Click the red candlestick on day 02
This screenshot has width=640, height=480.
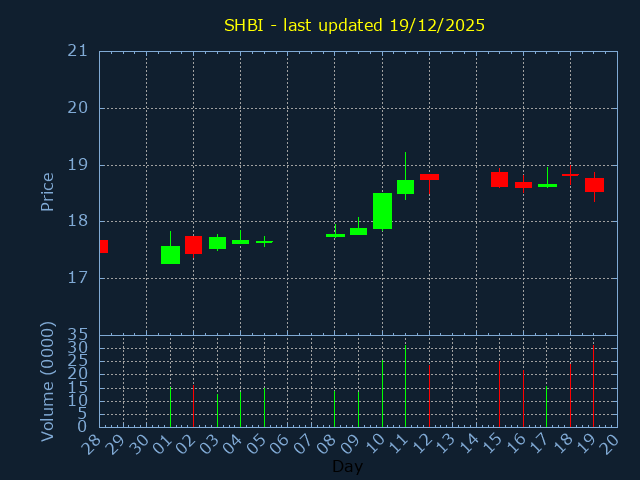(193, 245)
